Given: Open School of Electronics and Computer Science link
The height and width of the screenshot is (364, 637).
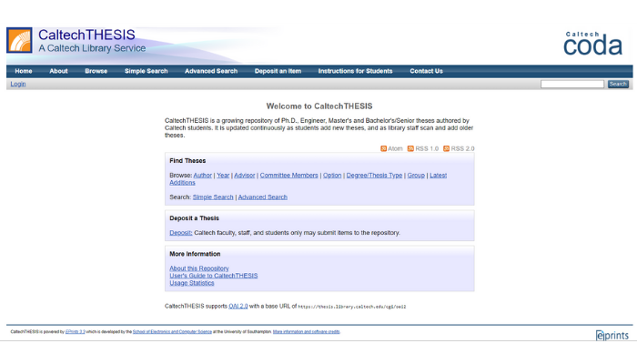Looking at the screenshot, I should [172, 332].
